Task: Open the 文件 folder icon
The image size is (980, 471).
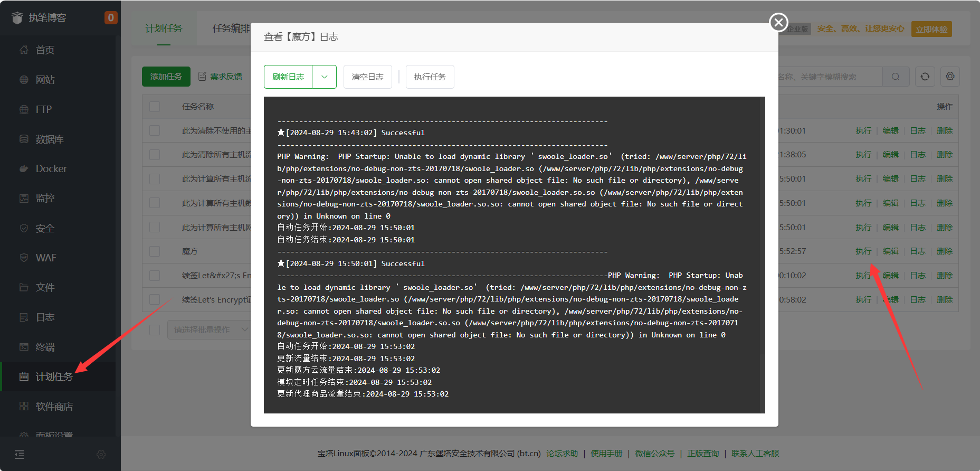Action: (24, 287)
